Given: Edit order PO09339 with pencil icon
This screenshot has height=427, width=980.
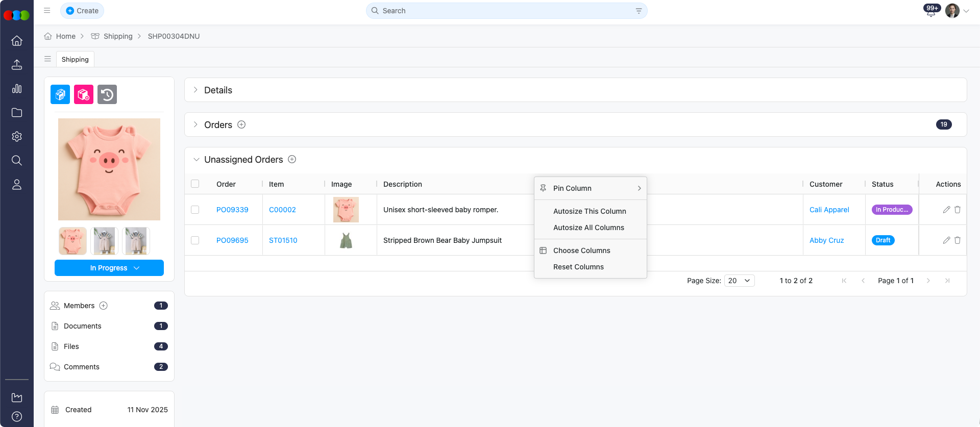Looking at the screenshot, I should 946,210.
